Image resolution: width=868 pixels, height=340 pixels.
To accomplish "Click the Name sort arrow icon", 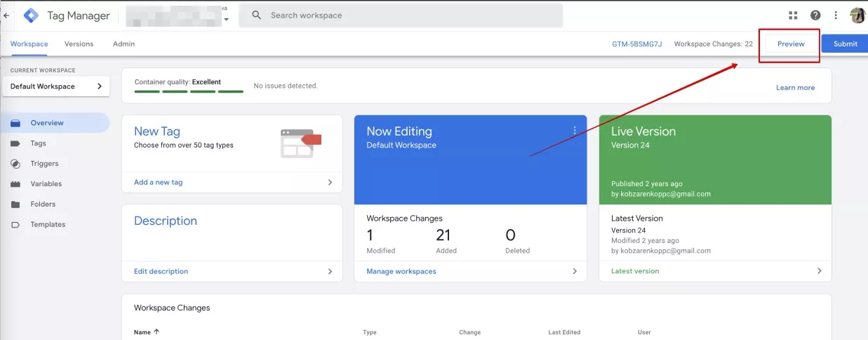I will [x=156, y=332].
